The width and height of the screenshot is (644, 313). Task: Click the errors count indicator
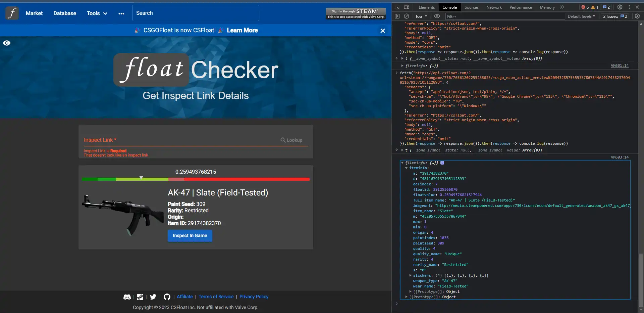click(585, 7)
